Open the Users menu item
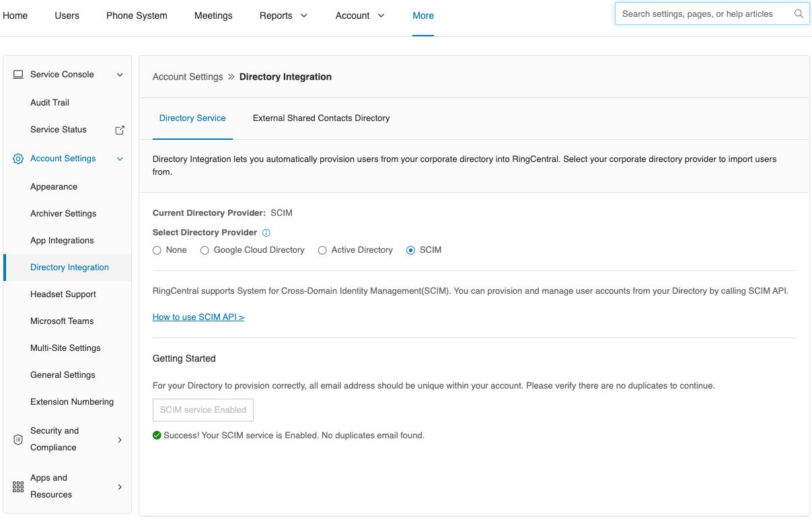Image resolution: width=812 pixels, height=523 pixels. coord(67,15)
